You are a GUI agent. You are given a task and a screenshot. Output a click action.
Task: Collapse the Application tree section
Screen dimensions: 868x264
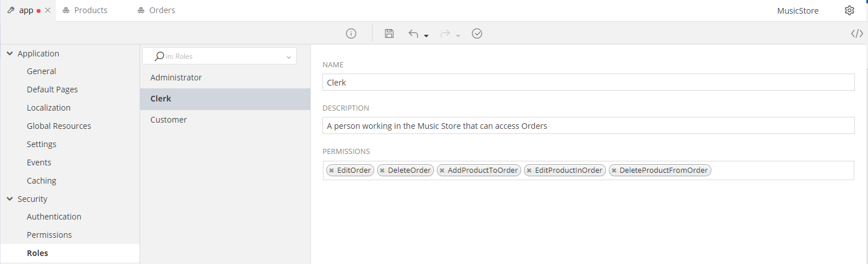coord(10,54)
